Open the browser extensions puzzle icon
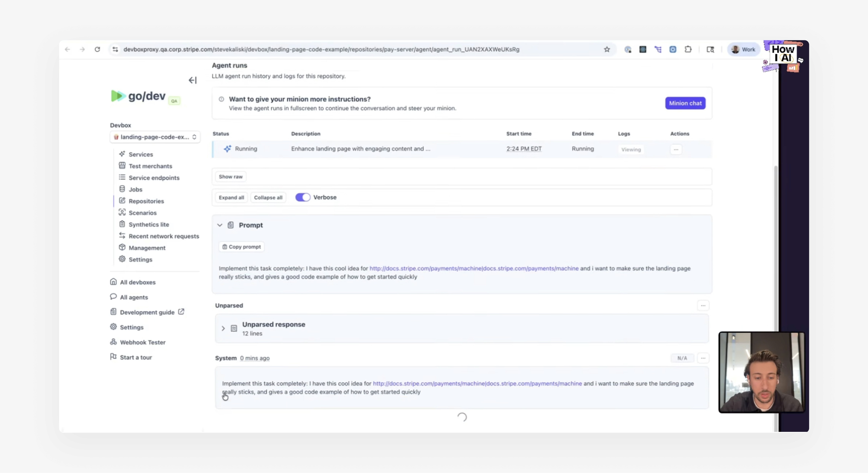868x473 pixels. [x=688, y=49]
